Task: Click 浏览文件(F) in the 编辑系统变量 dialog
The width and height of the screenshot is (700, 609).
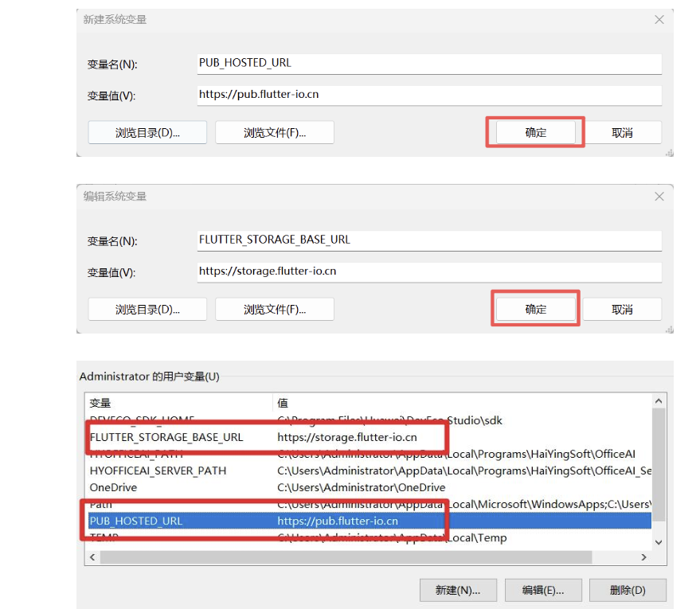Action: click(x=275, y=309)
